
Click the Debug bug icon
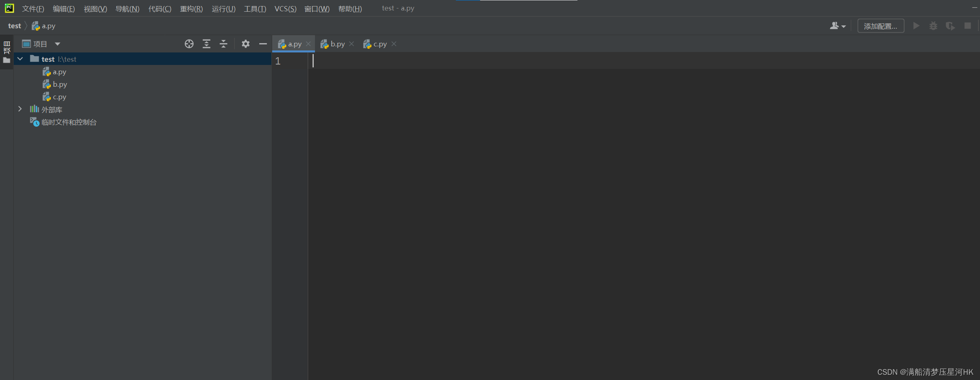[x=933, y=26]
